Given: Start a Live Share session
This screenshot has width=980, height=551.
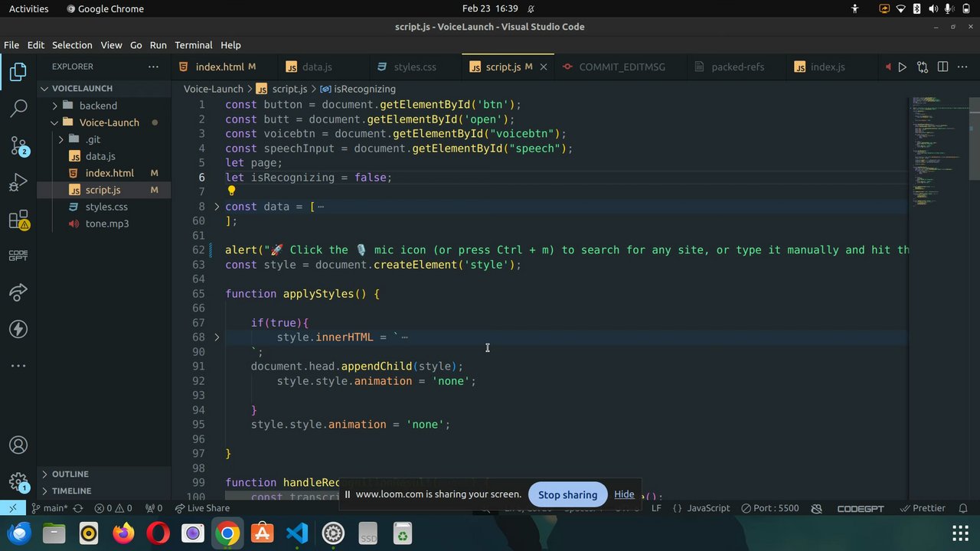Looking at the screenshot, I should [x=202, y=508].
